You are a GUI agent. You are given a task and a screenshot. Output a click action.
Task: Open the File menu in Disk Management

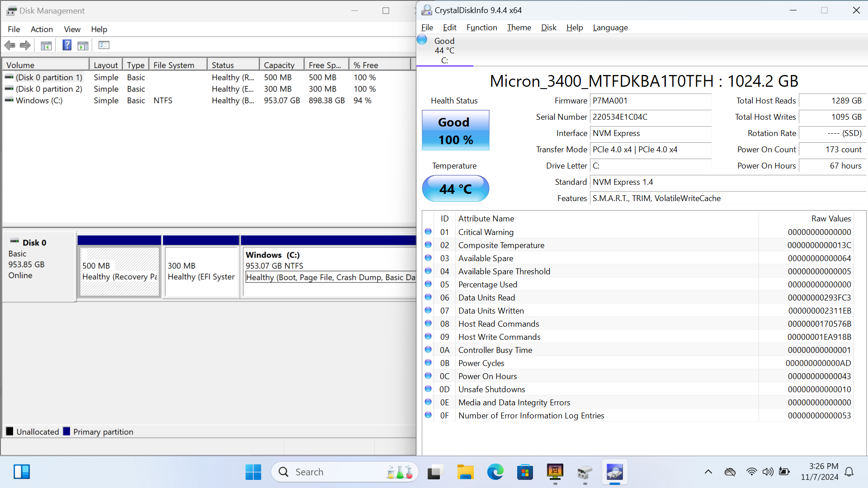coord(14,29)
